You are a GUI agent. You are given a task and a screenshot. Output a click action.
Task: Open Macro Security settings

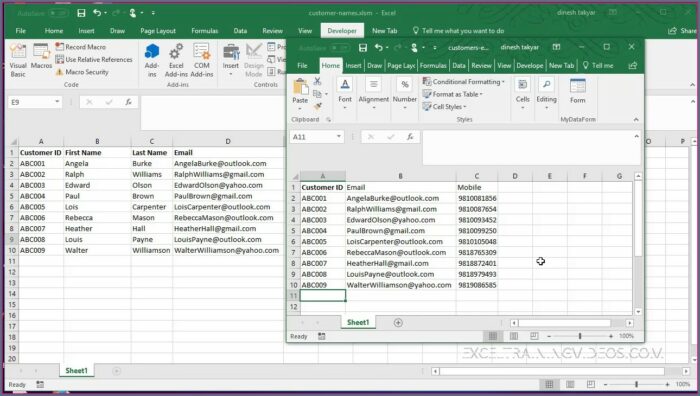tap(82, 72)
